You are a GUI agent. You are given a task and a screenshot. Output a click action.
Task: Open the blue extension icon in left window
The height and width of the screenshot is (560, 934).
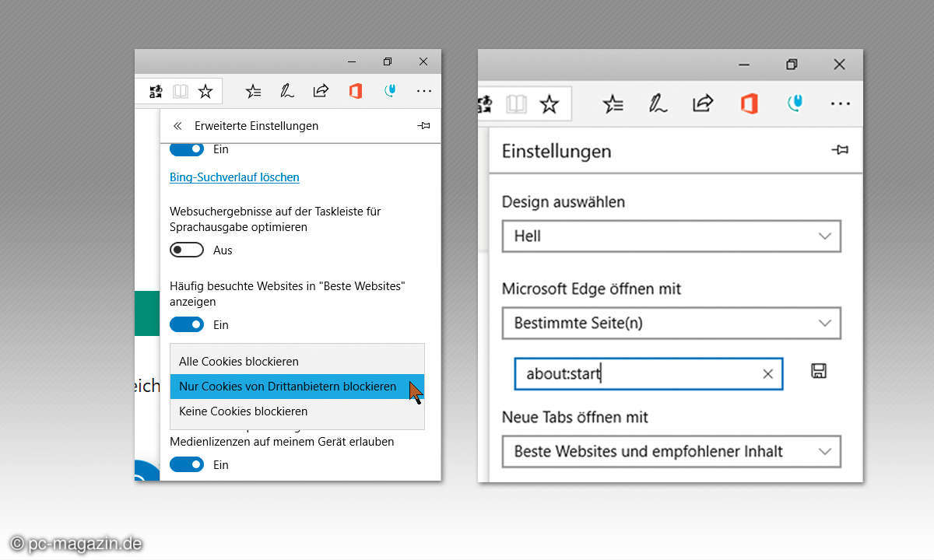[391, 91]
